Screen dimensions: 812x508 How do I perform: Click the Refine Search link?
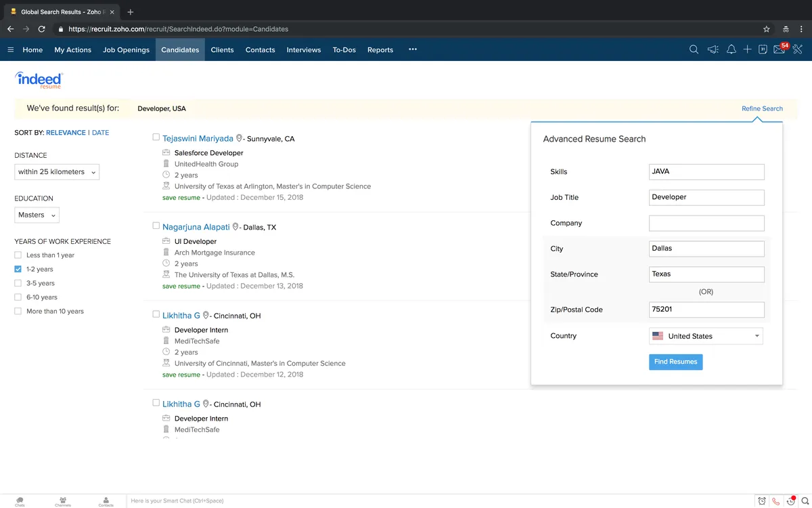tap(762, 108)
